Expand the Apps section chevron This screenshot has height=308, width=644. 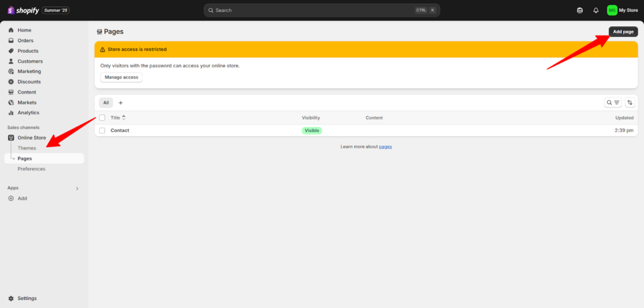(x=77, y=188)
